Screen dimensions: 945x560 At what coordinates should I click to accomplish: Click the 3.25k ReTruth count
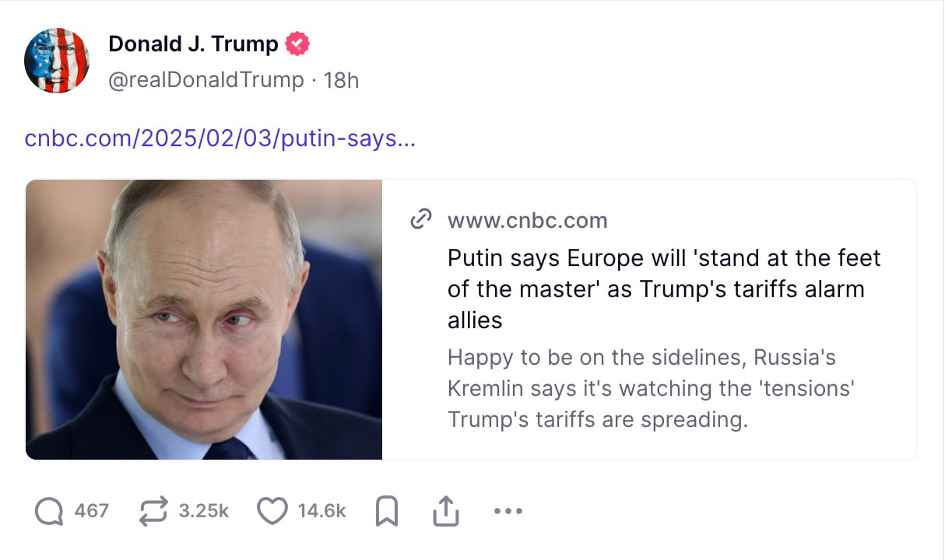(203, 511)
